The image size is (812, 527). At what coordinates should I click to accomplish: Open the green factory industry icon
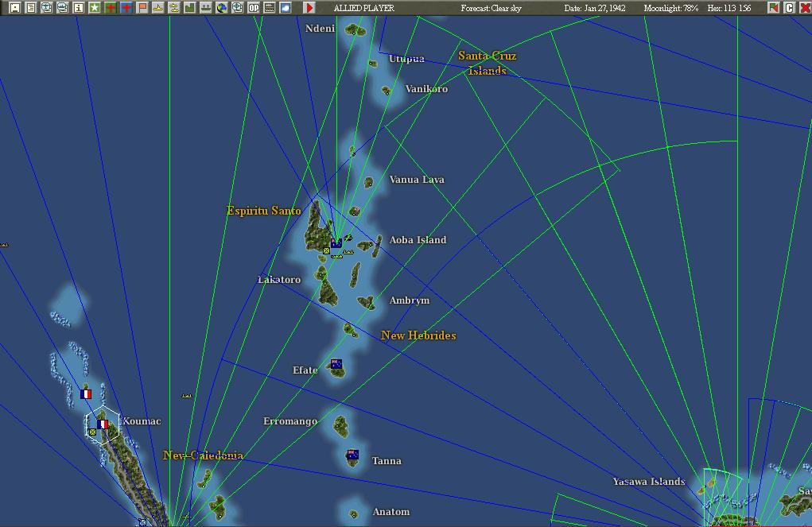point(190,8)
